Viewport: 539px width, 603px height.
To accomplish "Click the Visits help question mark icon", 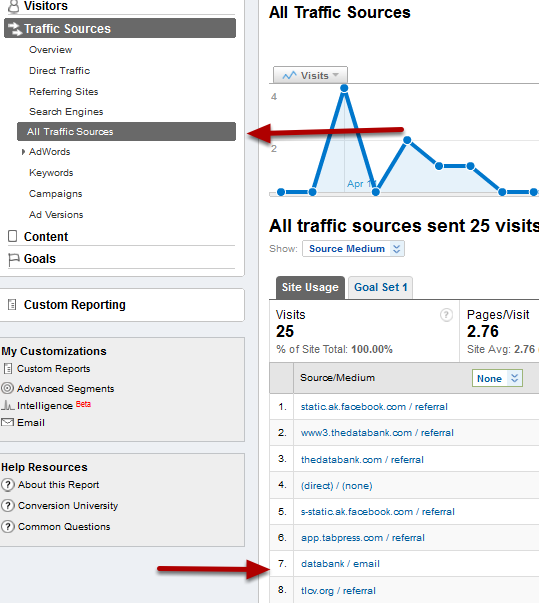I will (x=446, y=315).
